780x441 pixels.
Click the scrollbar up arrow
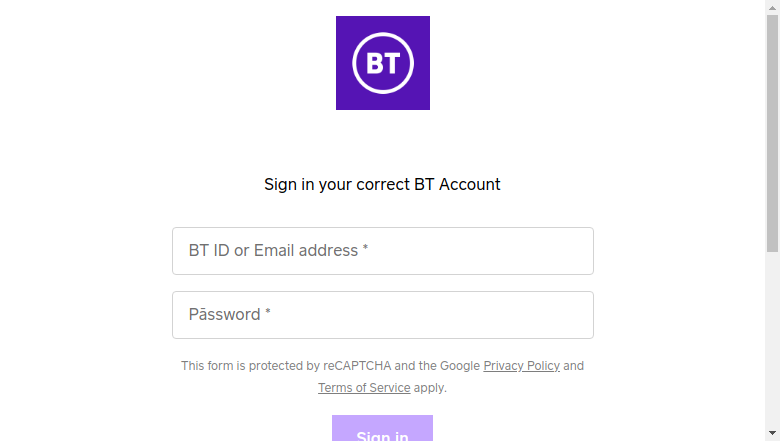tap(772, 7)
